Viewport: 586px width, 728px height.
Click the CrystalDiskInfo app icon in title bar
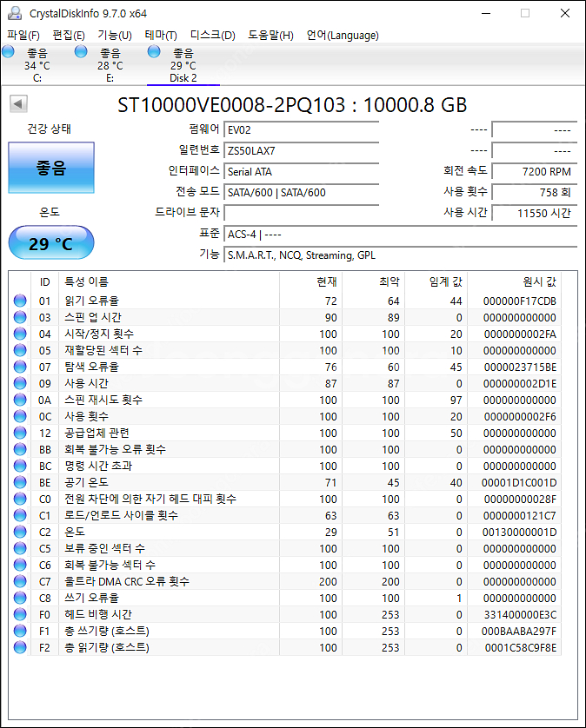tap(14, 13)
